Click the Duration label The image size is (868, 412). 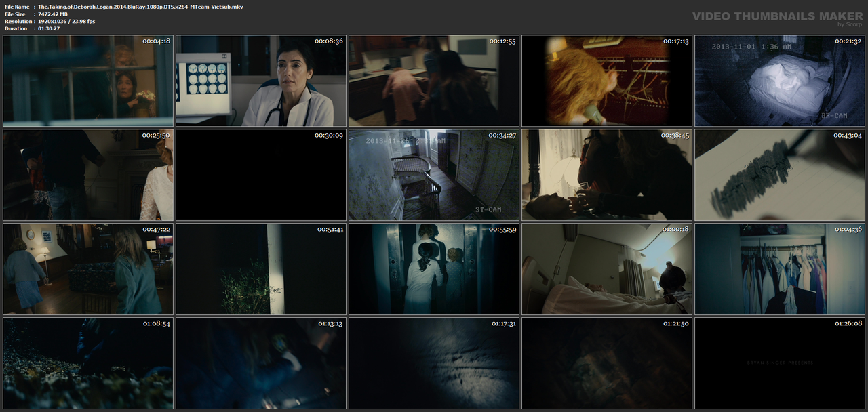pos(15,28)
